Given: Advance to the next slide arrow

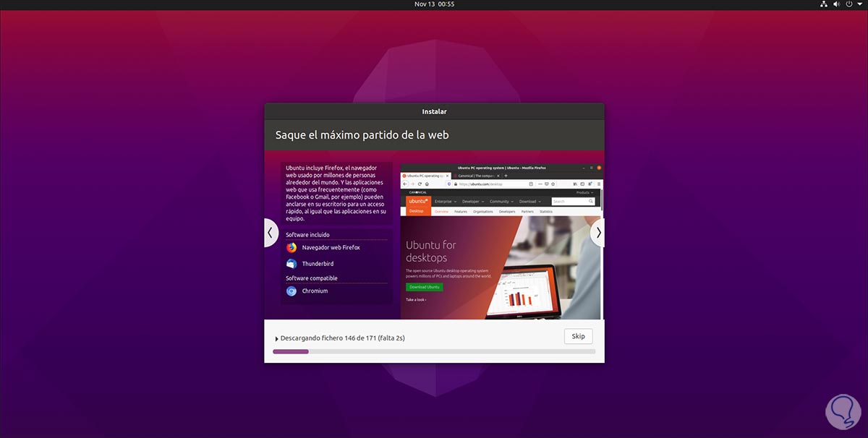Looking at the screenshot, I should tap(598, 233).
